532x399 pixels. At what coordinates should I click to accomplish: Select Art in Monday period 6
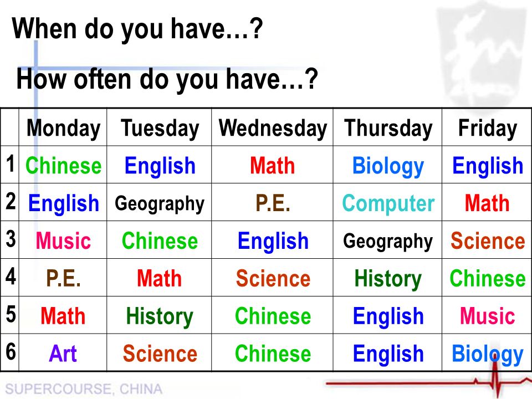tap(63, 353)
